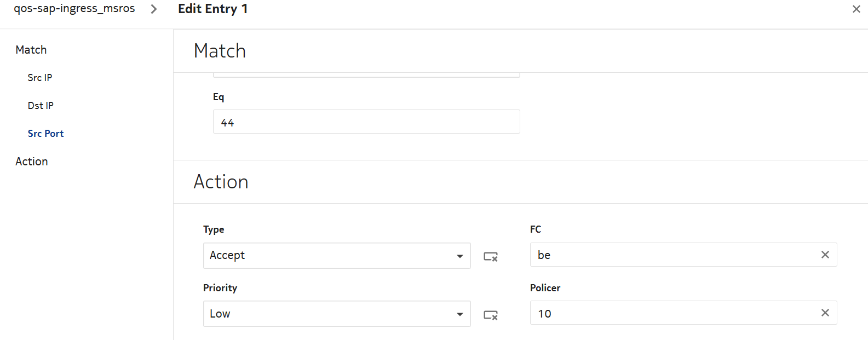
Task: Click the Type dropdown caret arrow
Action: tap(459, 256)
